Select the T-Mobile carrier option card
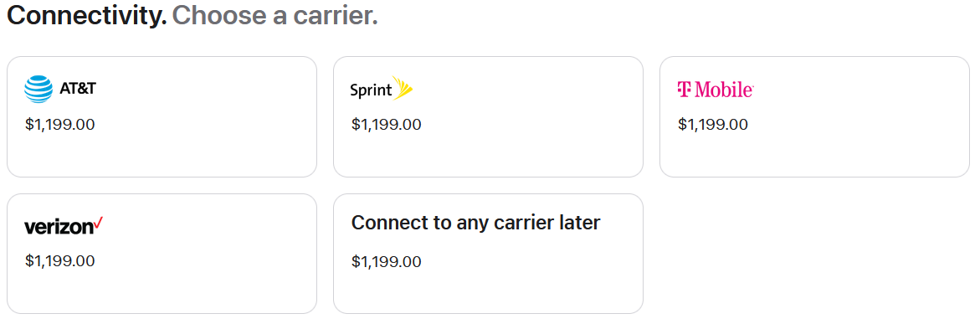This screenshot has width=980, height=324. point(814,117)
